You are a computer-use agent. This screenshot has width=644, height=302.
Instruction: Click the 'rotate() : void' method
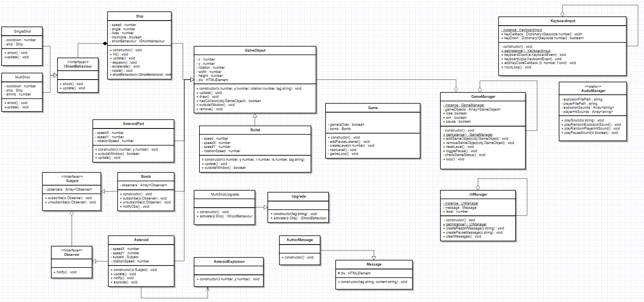point(121,71)
